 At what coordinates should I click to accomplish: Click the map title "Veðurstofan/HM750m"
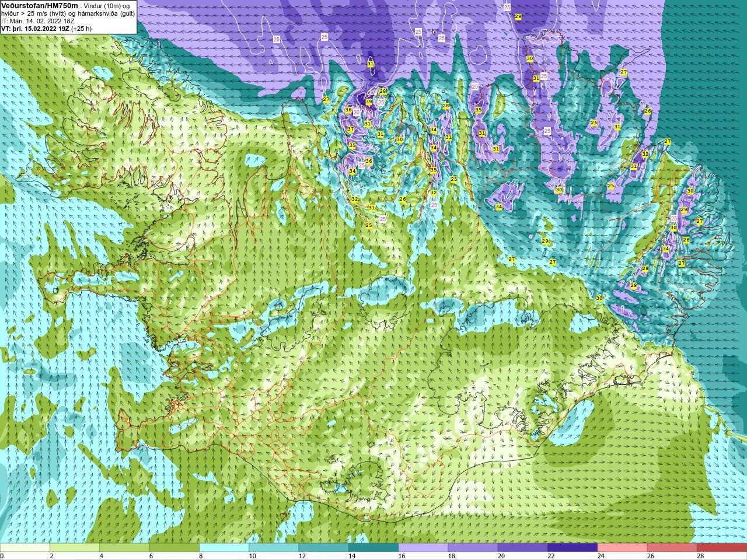[39, 5]
